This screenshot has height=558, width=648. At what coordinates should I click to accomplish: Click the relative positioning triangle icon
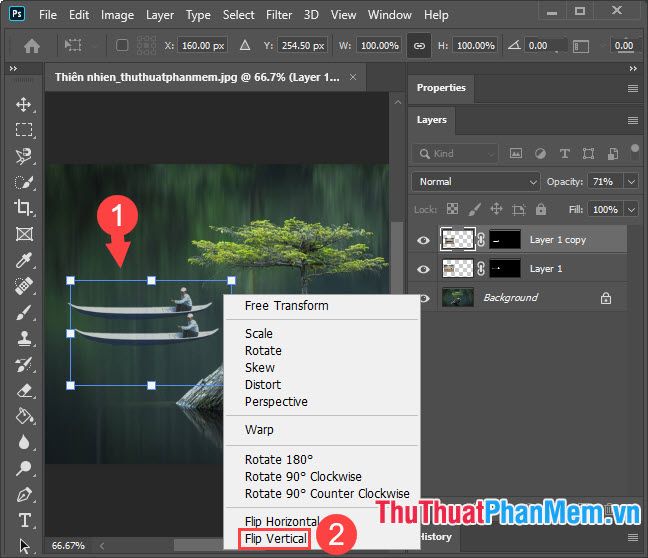[245, 45]
